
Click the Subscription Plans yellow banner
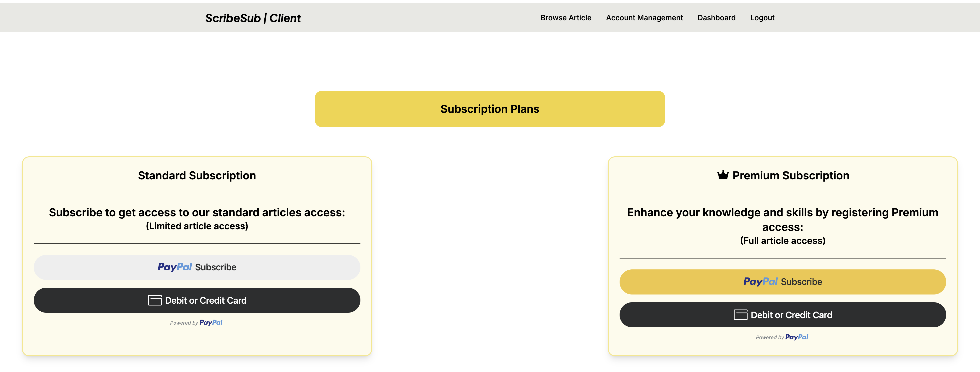pyautogui.click(x=490, y=109)
